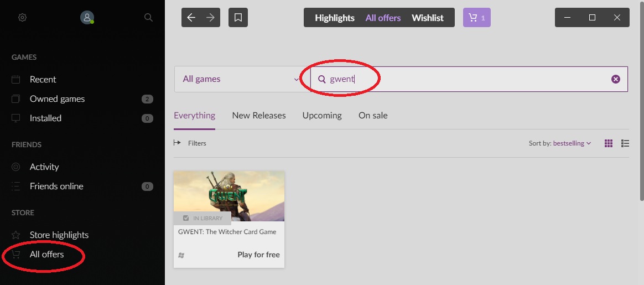This screenshot has width=644, height=285.
Task: Click the magnifier icon in search field
Action: pos(322,79)
